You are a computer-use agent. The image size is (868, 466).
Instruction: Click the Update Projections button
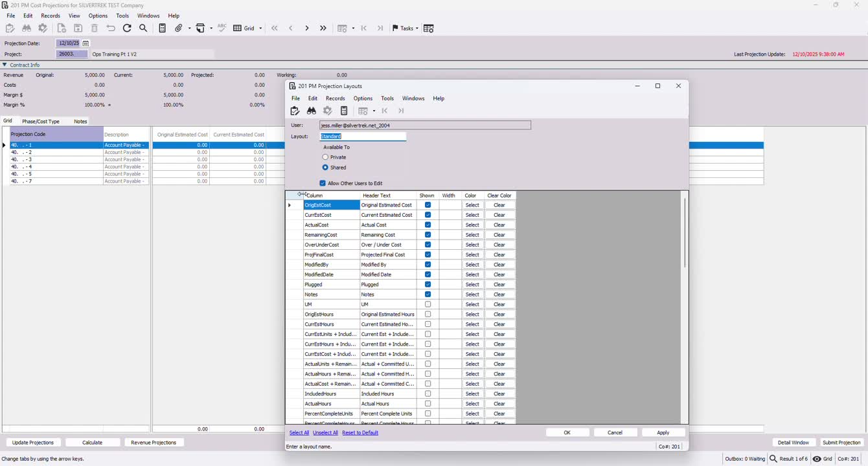(33, 443)
